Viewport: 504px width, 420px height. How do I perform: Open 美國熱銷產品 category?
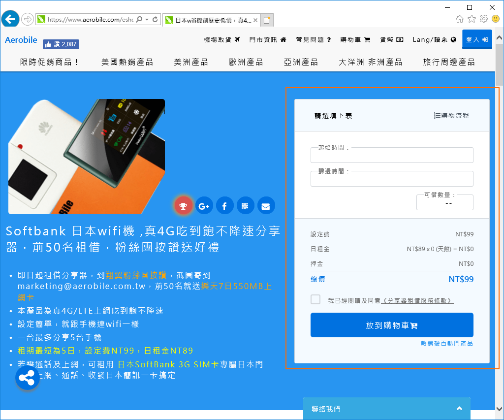tap(127, 62)
